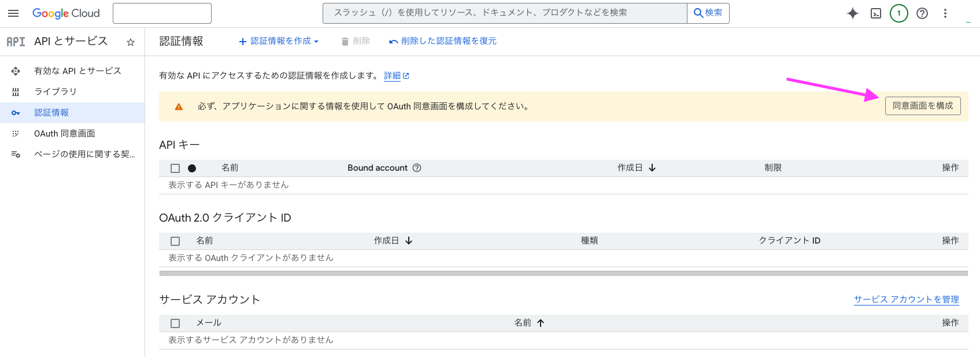
Task: Click the 削除 button
Action: pos(356,41)
